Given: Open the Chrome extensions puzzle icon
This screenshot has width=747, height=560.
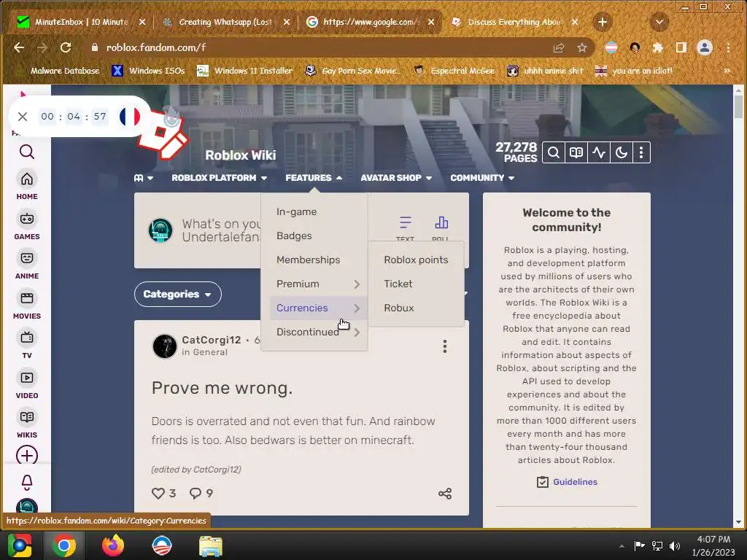Looking at the screenshot, I should (657, 47).
